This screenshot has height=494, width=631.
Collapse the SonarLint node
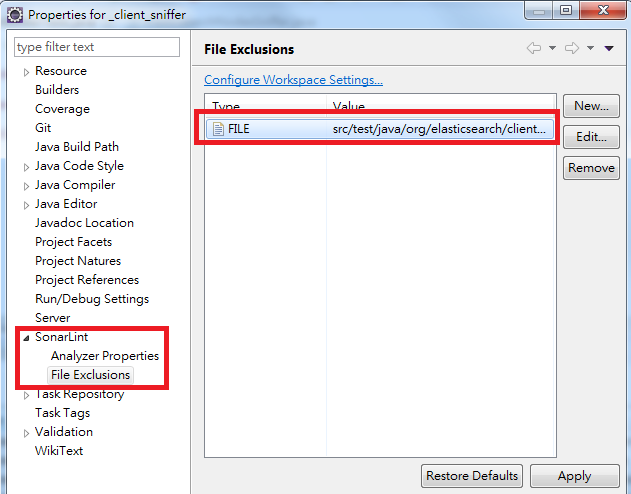(26, 338)
